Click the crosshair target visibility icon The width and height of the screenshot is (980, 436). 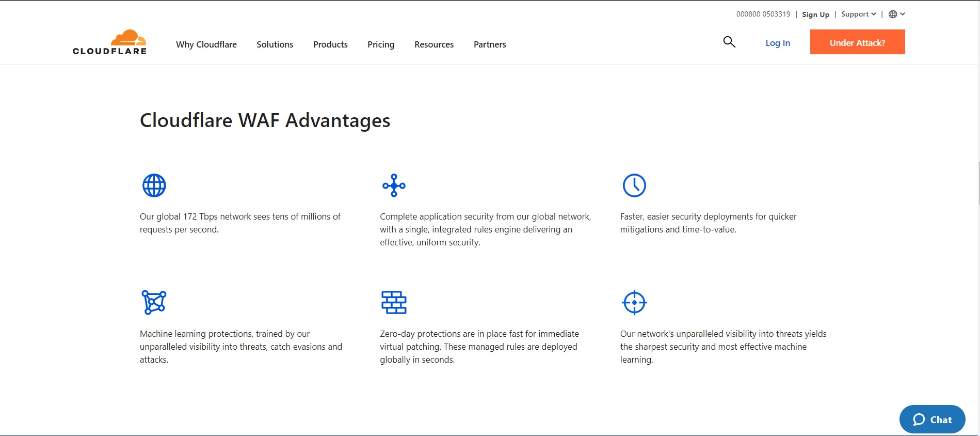(634, 302)
